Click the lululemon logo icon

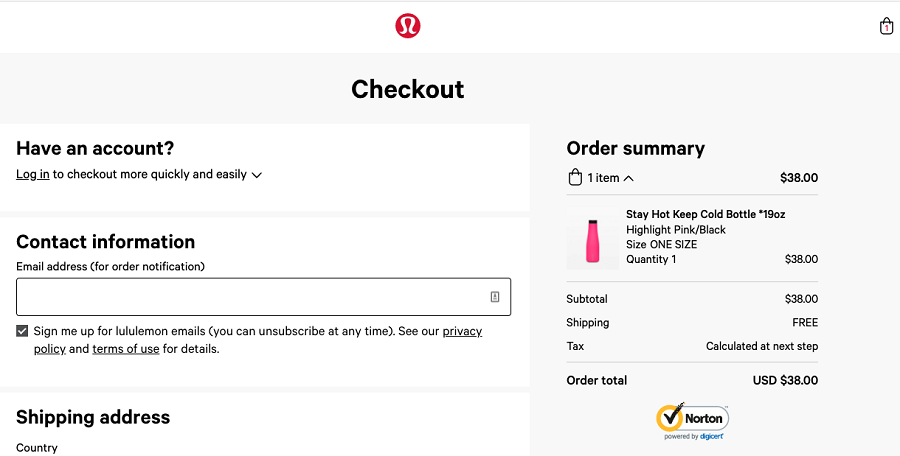coord(408,26)
